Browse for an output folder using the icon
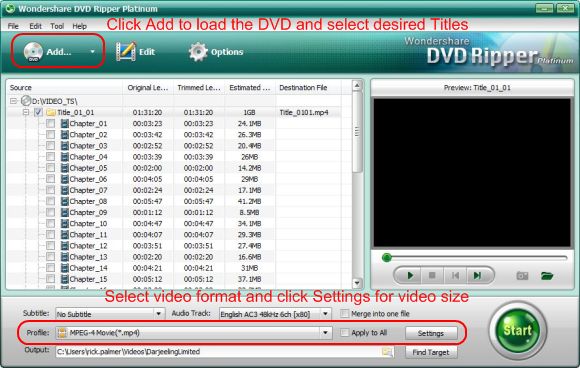Screen dimensions: 580x368 point(387,352)
